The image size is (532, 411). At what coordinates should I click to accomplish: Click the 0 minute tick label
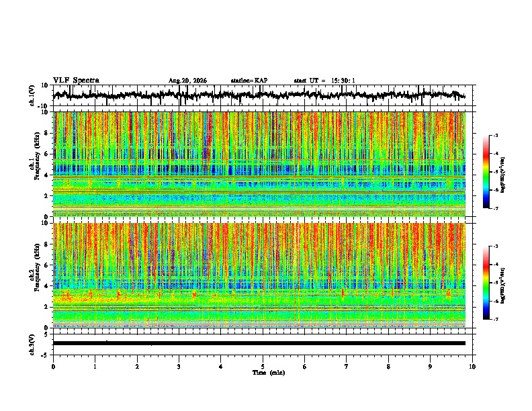pos(53,367)
